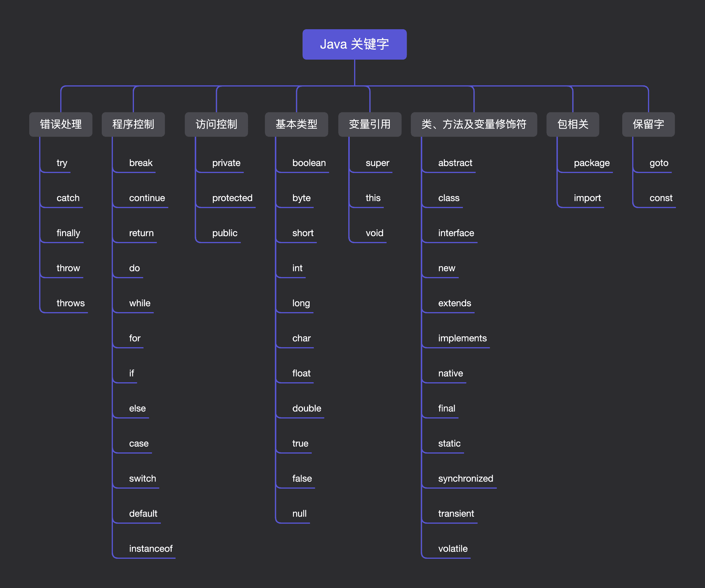Click the 错误处理 category node

[x=61, y=124]
